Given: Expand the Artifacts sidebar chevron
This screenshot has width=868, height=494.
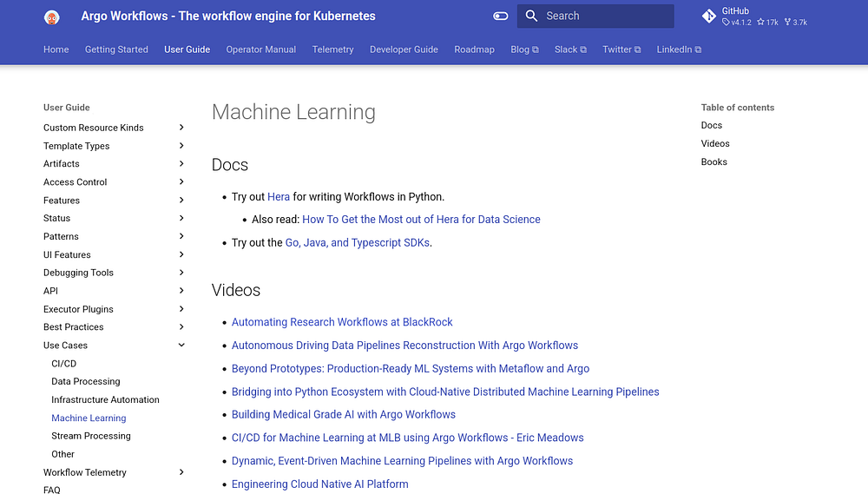Looking at the screenshot, I should [x=181, y=163].
